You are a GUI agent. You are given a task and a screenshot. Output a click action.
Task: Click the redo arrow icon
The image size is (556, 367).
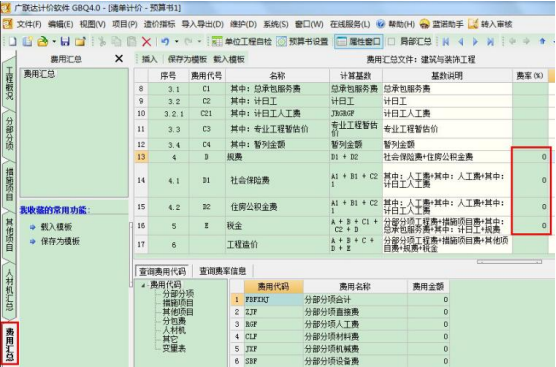(188, 41)
